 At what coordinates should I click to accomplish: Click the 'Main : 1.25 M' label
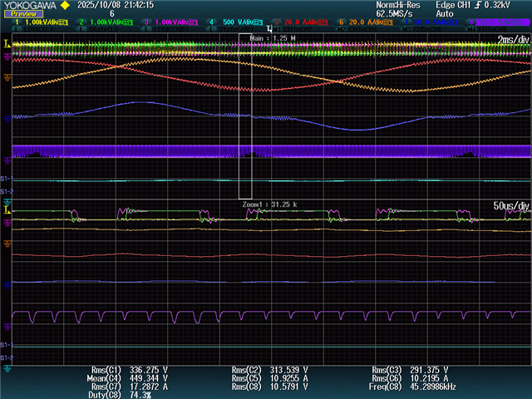273,38
